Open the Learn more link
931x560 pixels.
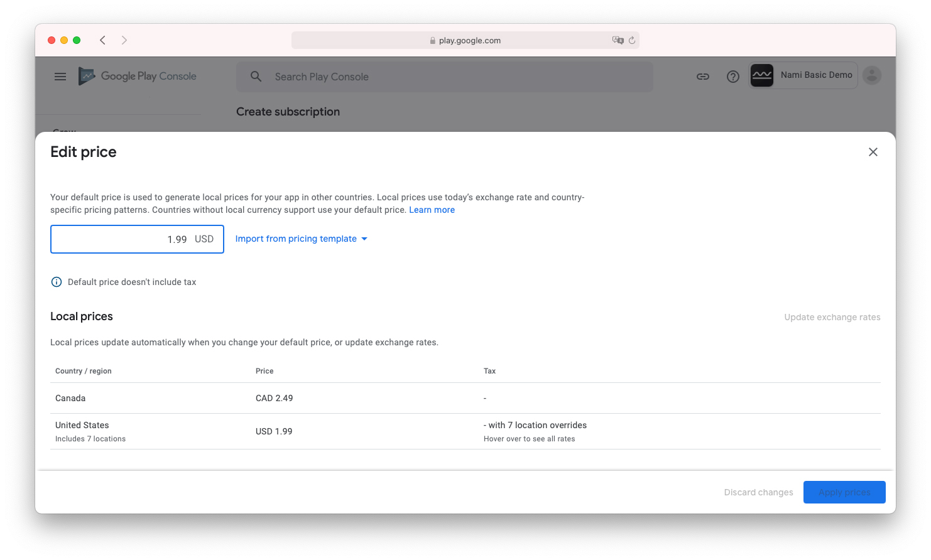click(432, 210)
